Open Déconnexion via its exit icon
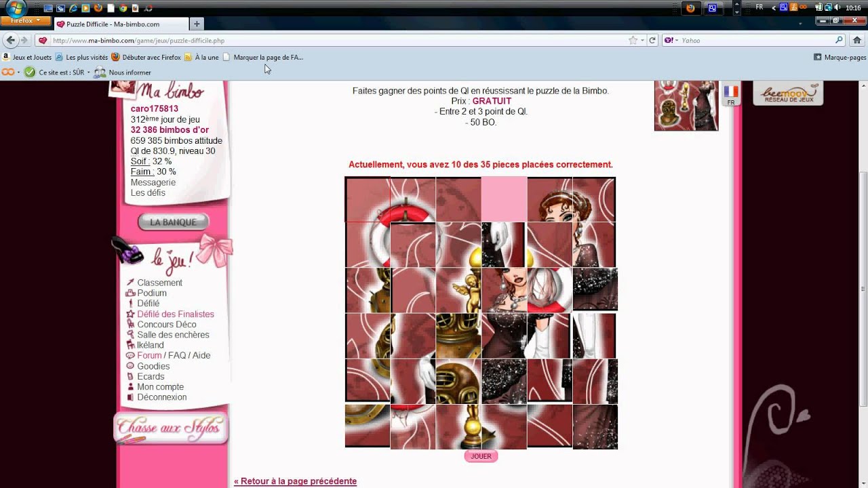Image resolution: width=868 pixels, height=488 pixels. [x=130, y=396]
